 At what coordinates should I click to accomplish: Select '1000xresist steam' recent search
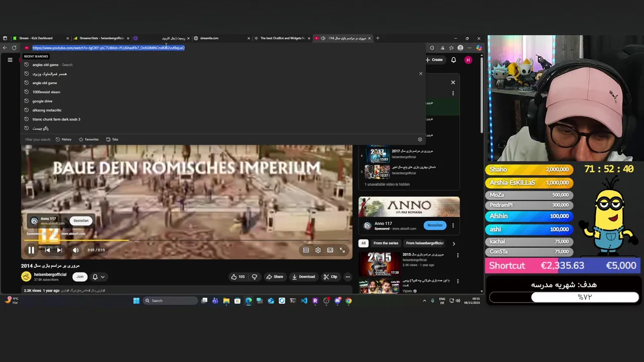pos(222,92)
